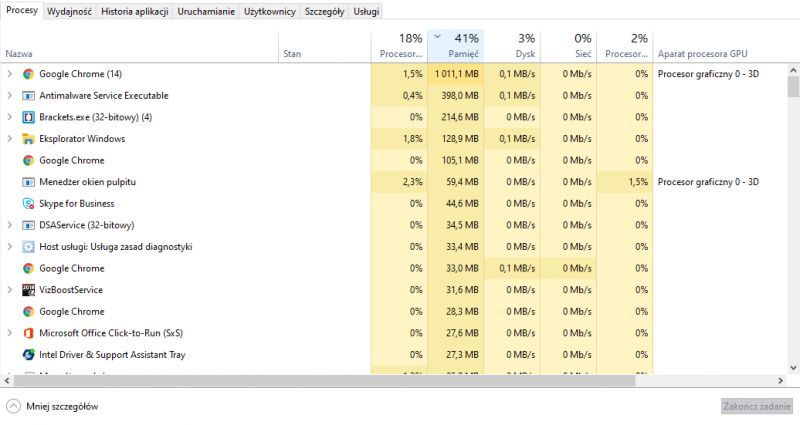Click the Brackets.exe process icon
The width and height of the screenshot is (800, 425).
(x=29, y=117)
